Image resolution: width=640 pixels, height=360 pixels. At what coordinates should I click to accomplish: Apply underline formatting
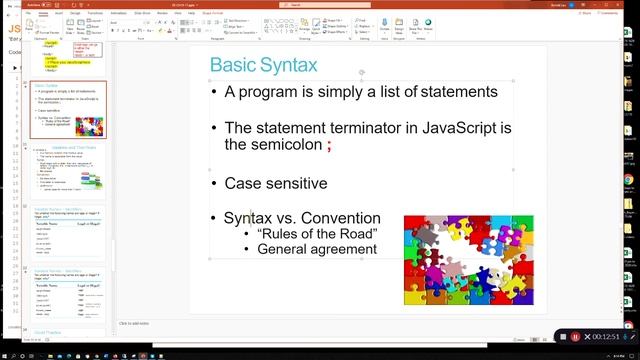(123, 31)
